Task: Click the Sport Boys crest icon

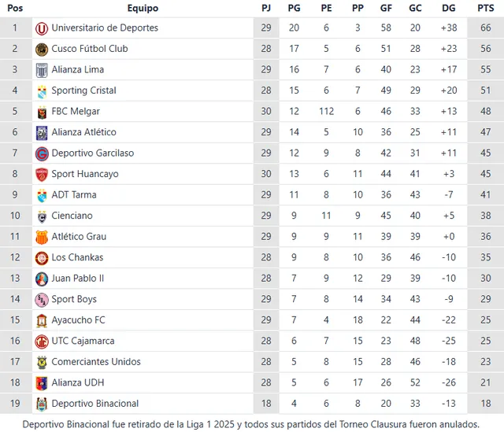Action: click(x=42, y=299)
